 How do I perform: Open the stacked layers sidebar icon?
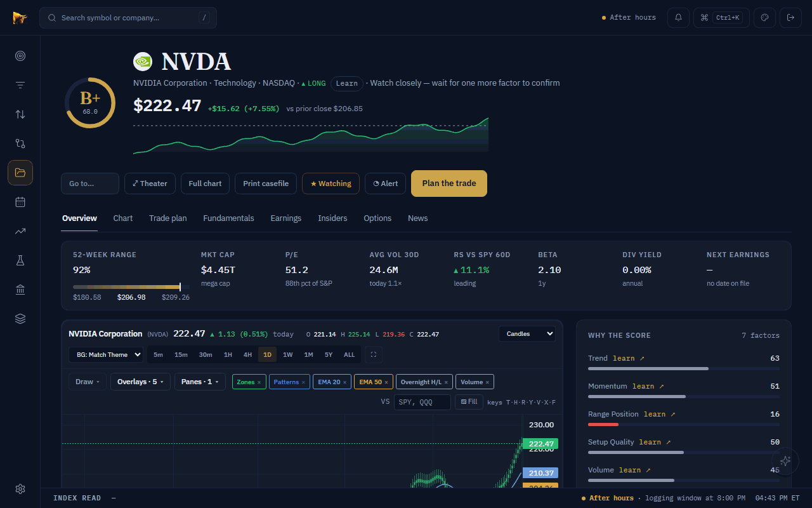click(x=20, y=319)
